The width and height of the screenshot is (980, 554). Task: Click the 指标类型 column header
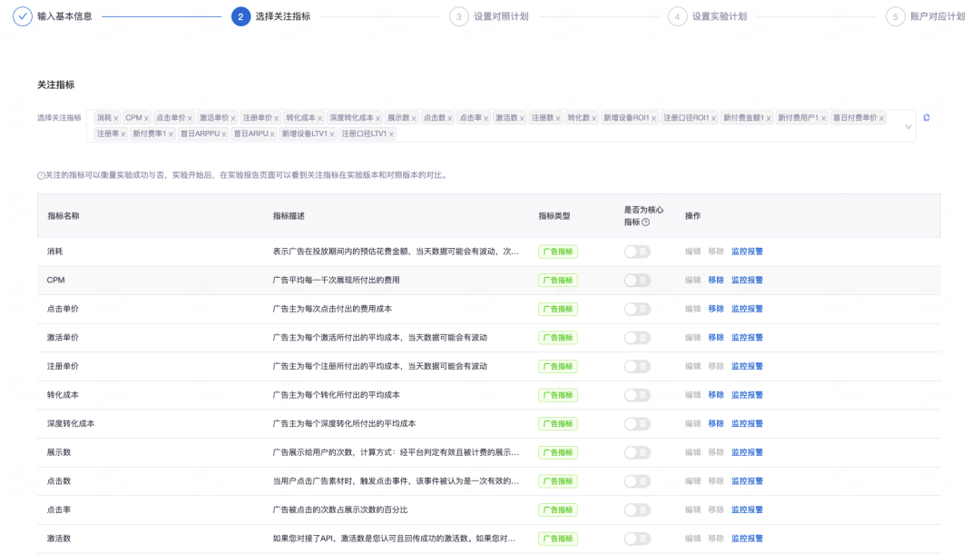point(554,216)
